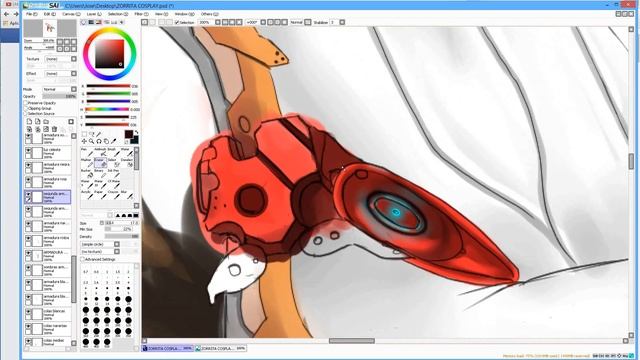Select the Water brush tool
Viewport: 640px width, 360px height.
(126, 152)
